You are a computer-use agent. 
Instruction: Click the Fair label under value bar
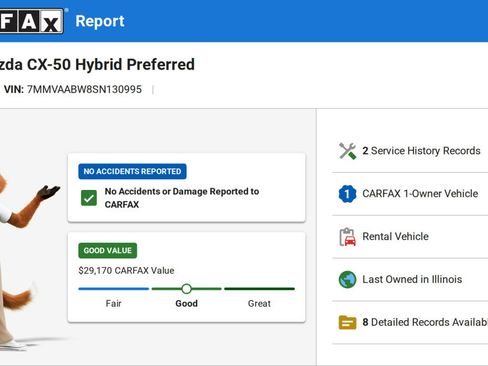point(114,303)
